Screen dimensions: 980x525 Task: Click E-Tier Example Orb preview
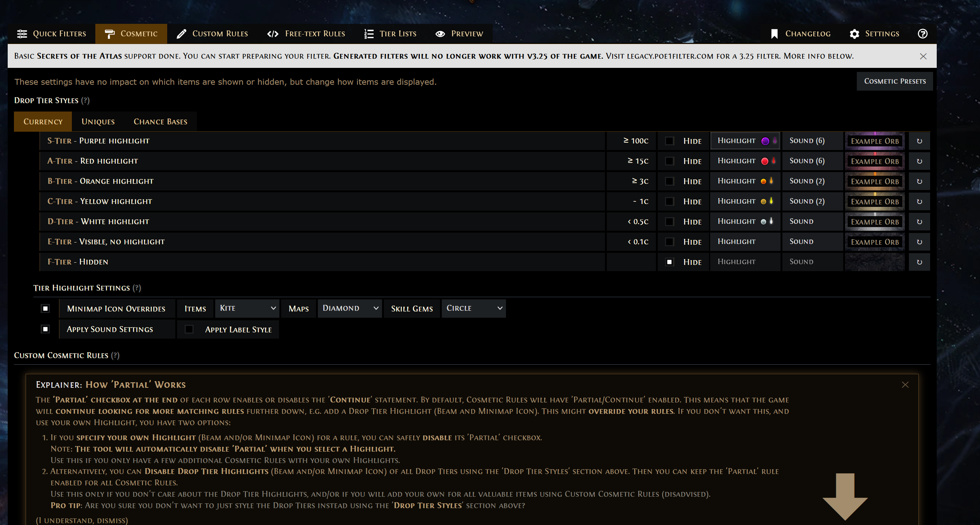coord(875,242)
